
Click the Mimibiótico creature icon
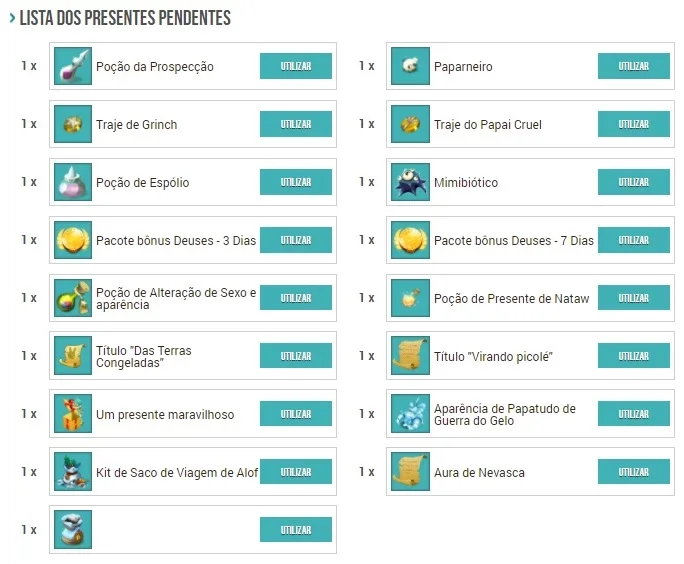(410, 182)
